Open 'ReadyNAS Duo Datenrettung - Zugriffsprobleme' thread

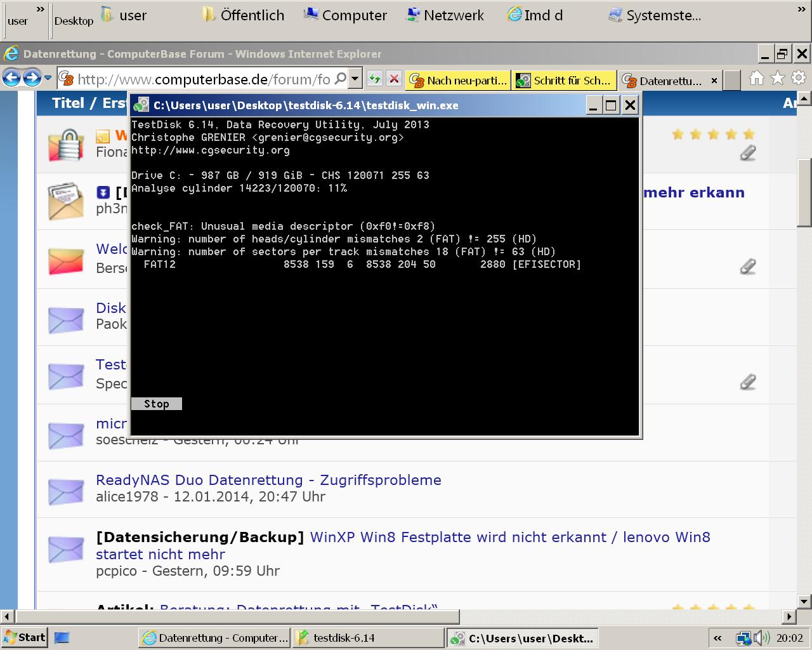(x=268, y=480)
